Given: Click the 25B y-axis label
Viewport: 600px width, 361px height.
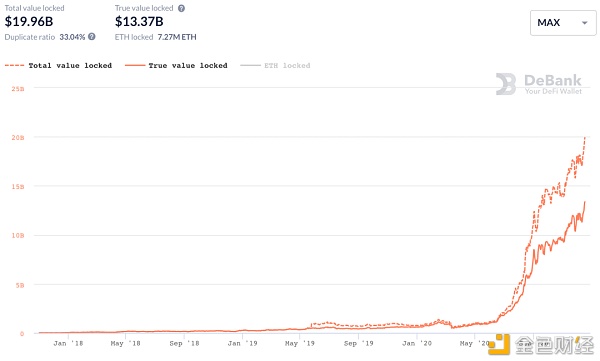Looking at the screenshot, I should point(18,89).
